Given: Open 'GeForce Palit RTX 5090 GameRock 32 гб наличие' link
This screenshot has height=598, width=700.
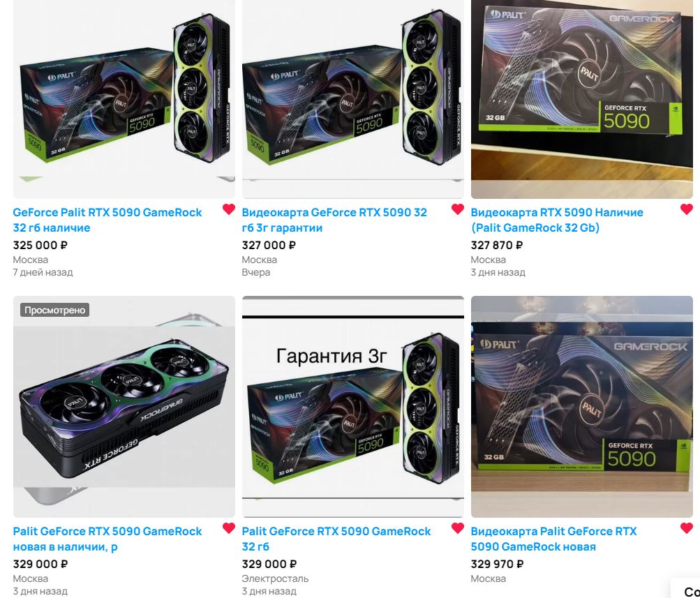Looking at the screenshot, I should [107, 220].
